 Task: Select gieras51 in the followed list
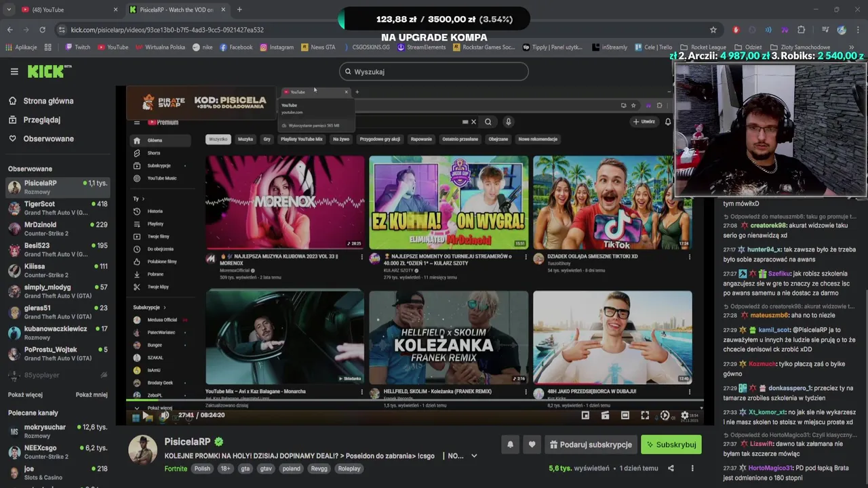click(58, 312)
